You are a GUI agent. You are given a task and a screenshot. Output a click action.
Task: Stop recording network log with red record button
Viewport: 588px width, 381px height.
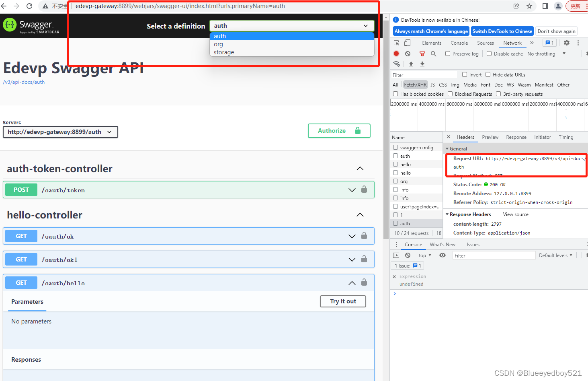click(396, 54)
